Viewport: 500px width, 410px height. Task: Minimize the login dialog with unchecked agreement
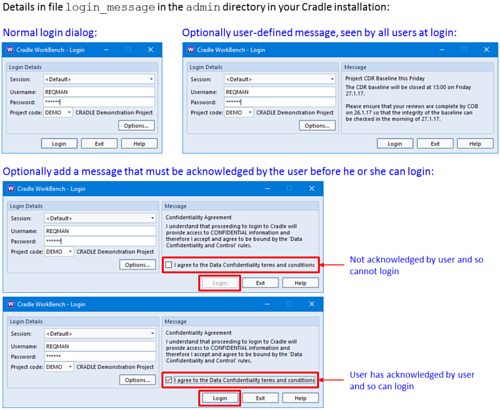pos(267,189)
